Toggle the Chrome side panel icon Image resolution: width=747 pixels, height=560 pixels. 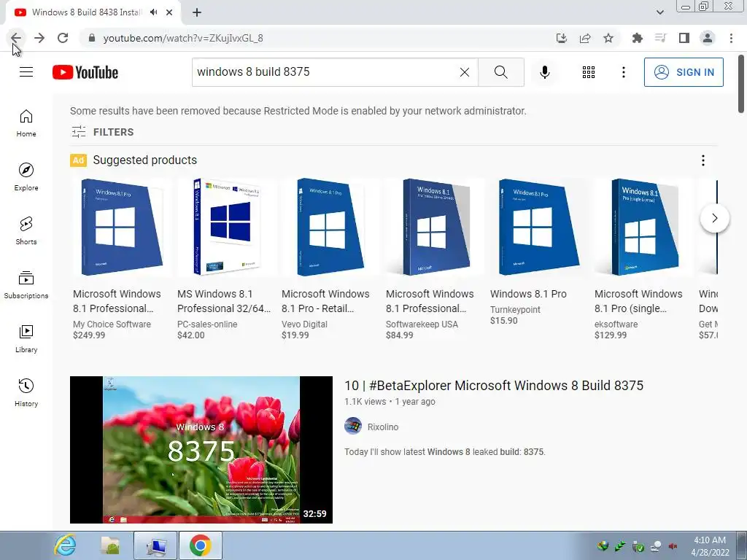684,38
